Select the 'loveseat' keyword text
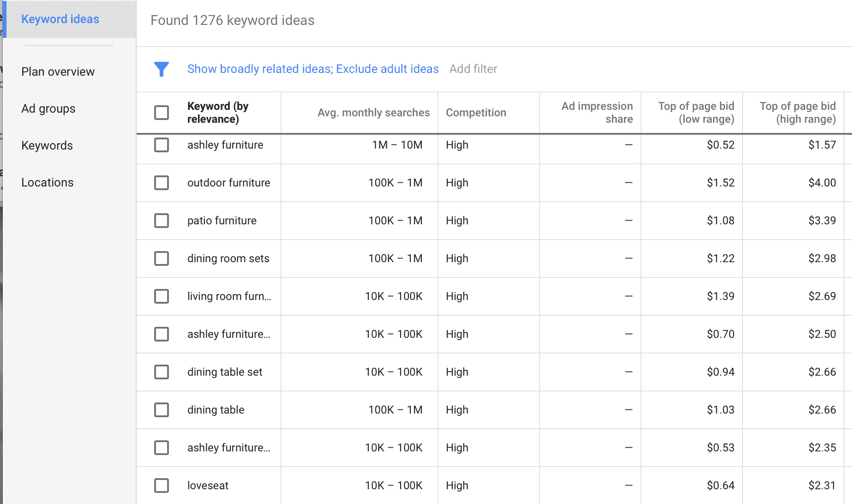Image resolution: width=852 pixels, height=504 pixels. (208, 486)
